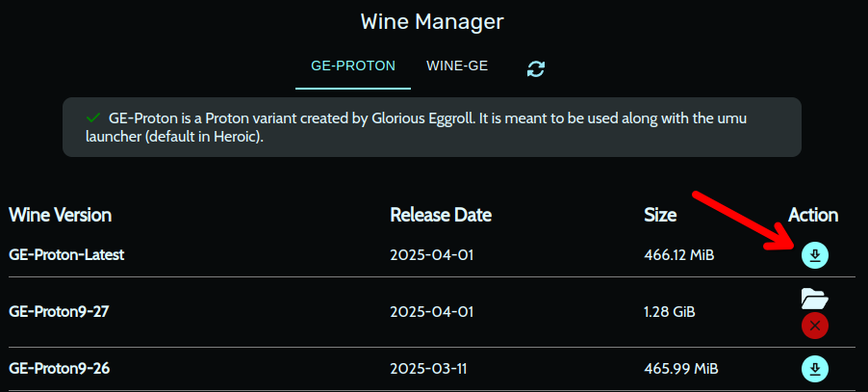This screenshot has height=392, width=868.
Task: Click the Wine Version column header
Action: click(x=60, y=215)
